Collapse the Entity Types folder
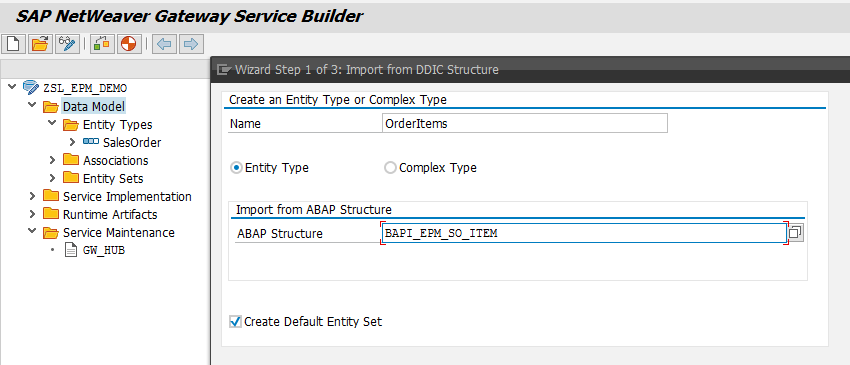 53,124
